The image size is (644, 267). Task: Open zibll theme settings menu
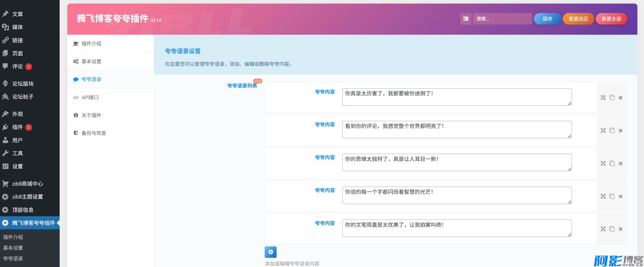click(x=28, y=197)
